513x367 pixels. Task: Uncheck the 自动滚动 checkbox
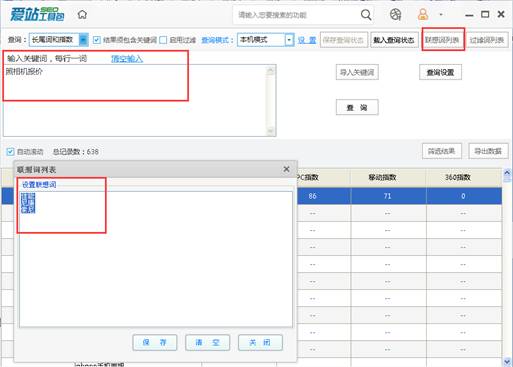tap(10, 152)
